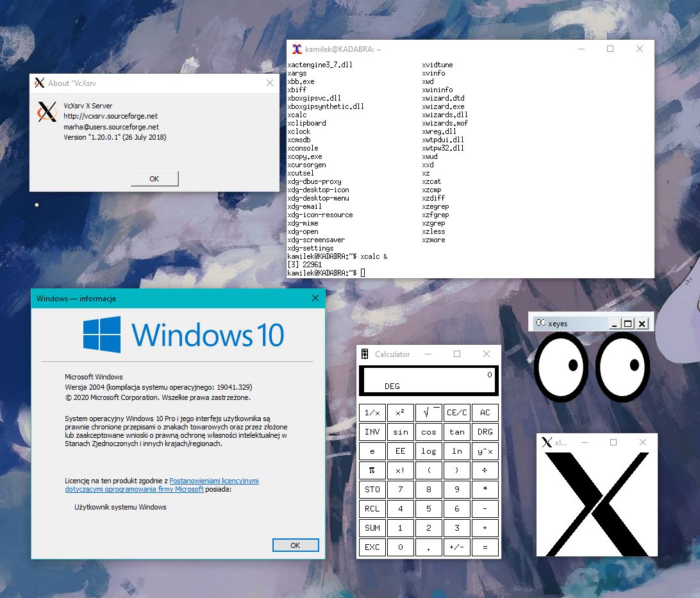Click the x! factorial key
700x598 pixels.
click(401, 470)
